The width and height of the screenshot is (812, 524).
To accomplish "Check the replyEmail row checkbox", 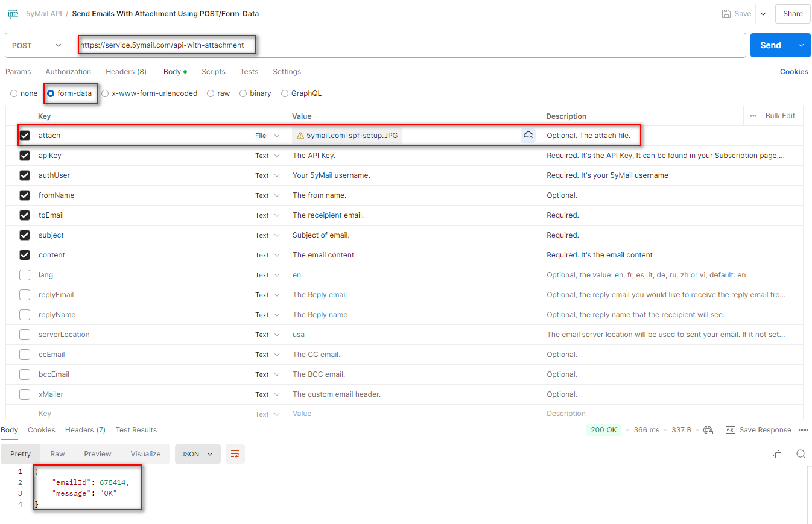I will pyautogui.click(x=25, y=295).
